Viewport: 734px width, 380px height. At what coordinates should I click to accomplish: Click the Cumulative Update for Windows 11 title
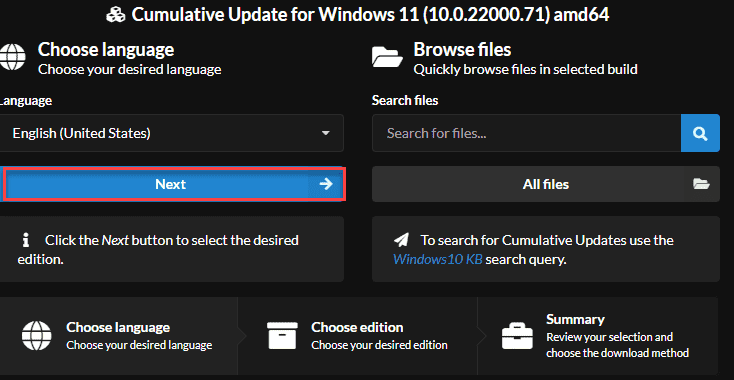[x=370, y=15]
